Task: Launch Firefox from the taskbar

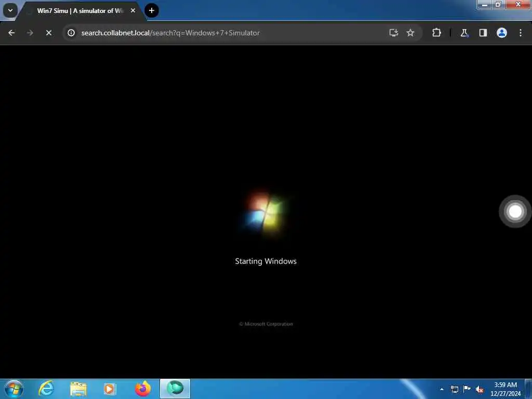Action: click(x=143, y=389)
